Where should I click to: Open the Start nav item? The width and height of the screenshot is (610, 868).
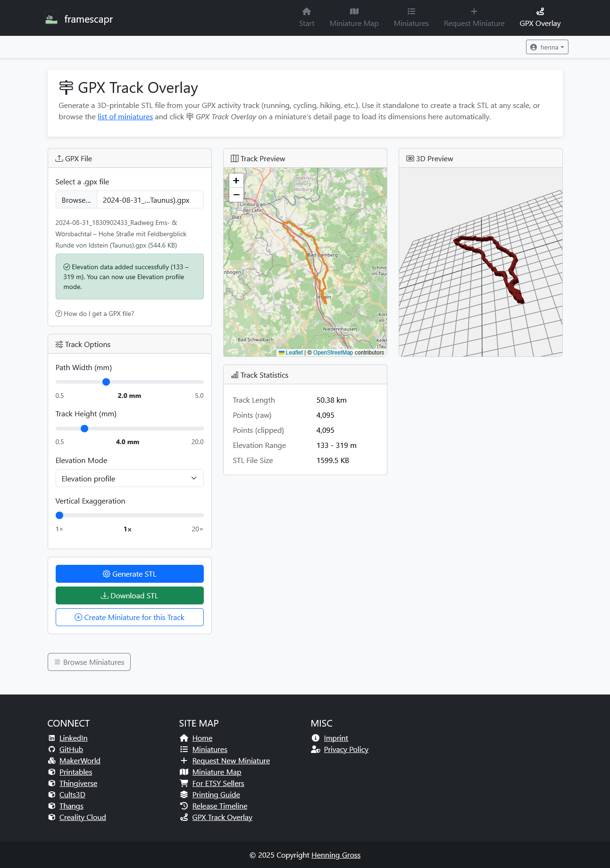tap(307, 18)
